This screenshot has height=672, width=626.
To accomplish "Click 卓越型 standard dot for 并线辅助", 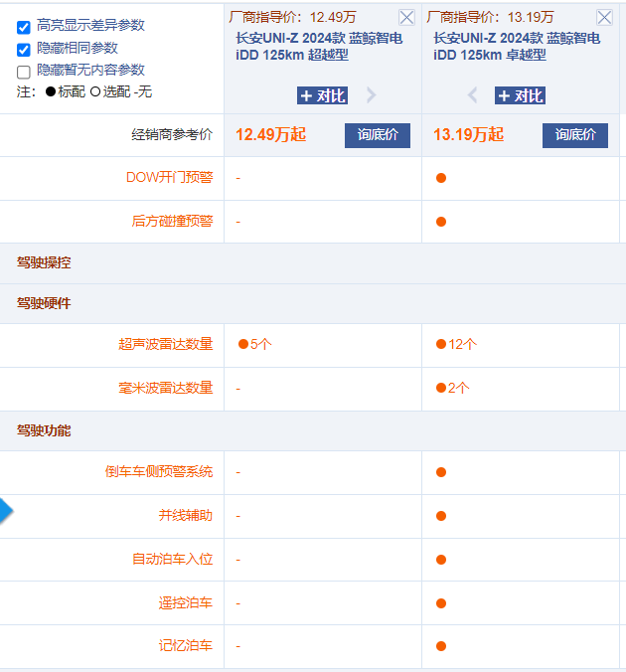I will pyautogui.click(x=441, y=516).
